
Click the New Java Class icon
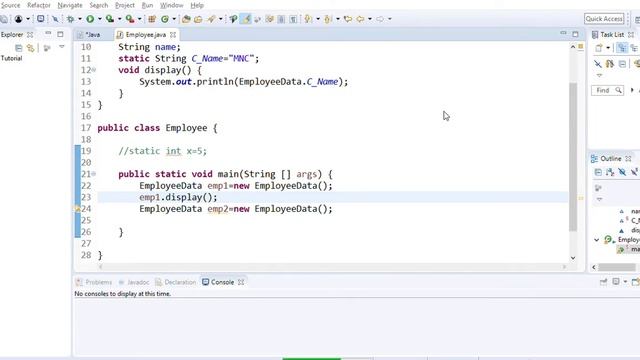[165, 19]
